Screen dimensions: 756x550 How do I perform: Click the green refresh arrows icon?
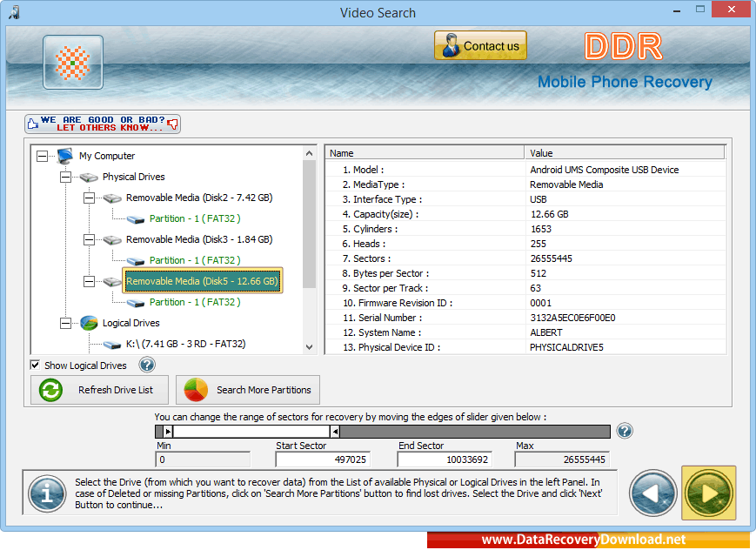coord(50,390)
